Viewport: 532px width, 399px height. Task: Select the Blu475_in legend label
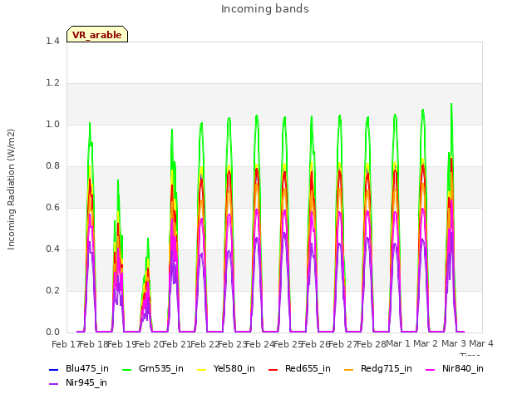(87, 368)
